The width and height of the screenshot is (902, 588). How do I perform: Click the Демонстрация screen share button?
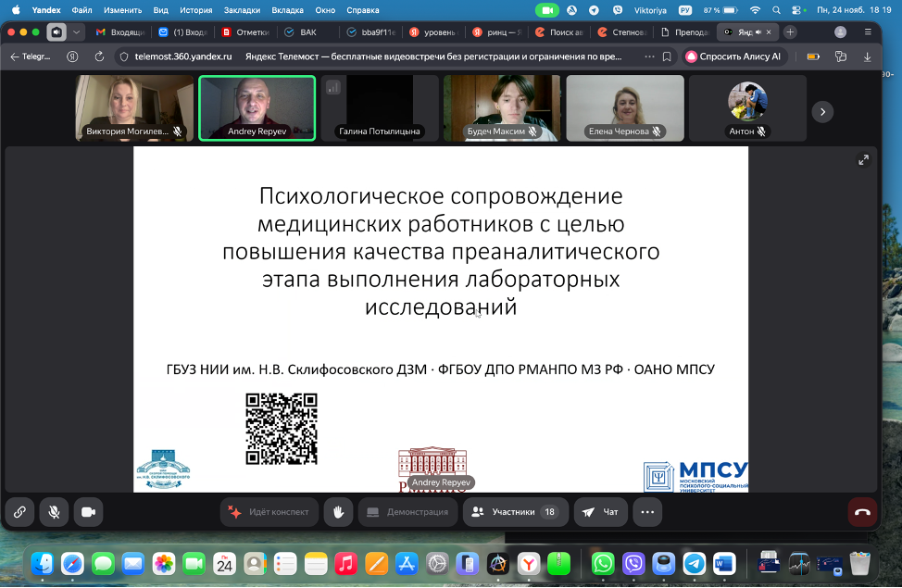pyautogui.click(x=407, y=511)
